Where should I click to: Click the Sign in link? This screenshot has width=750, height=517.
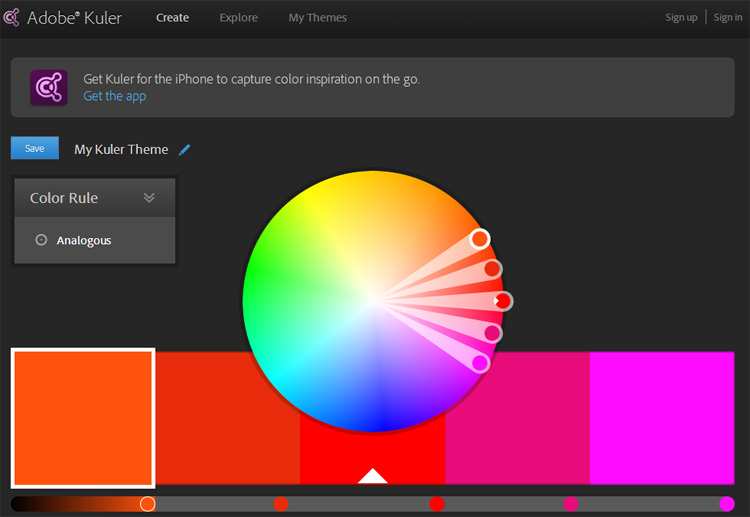tap(728, 17)
